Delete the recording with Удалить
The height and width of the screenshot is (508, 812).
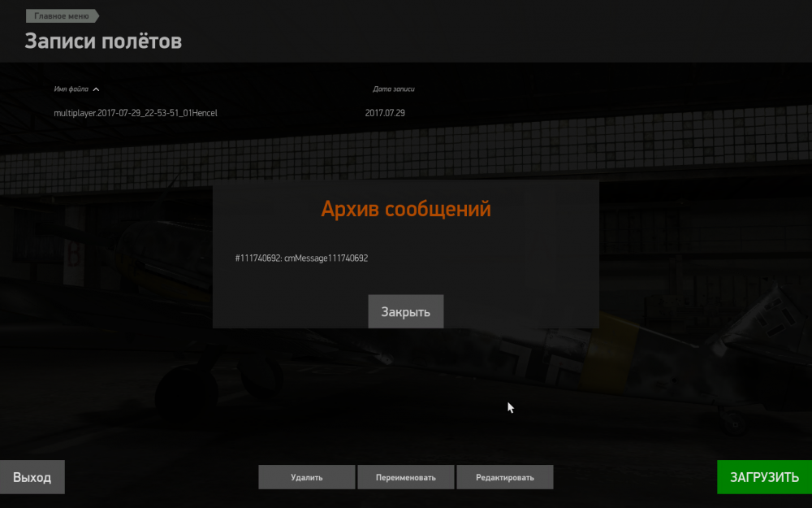(x=306, y=477)
